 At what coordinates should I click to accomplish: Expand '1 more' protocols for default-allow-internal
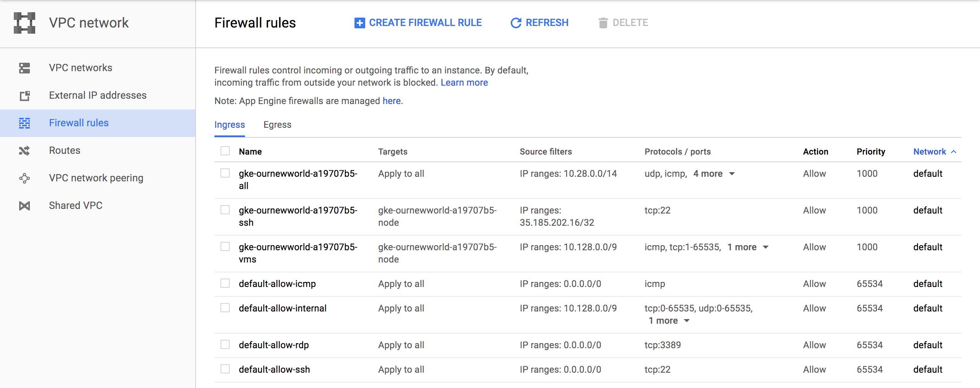tap(669, 321)
